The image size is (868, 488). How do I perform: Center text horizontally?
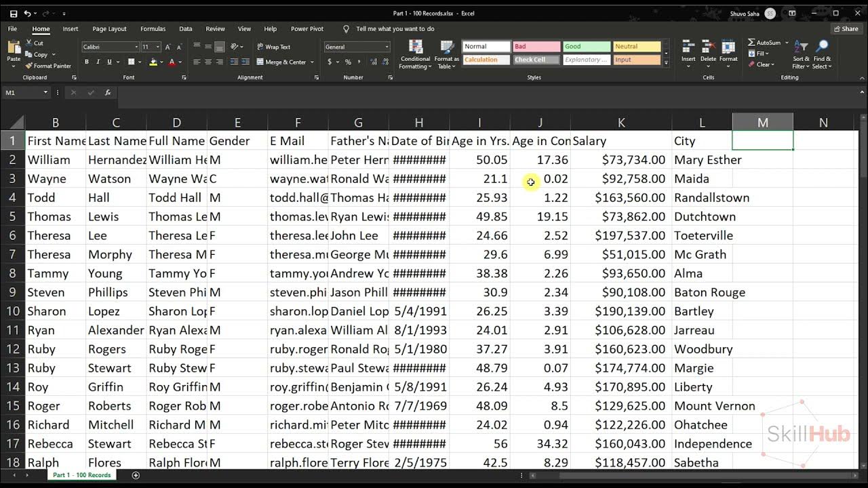[x=208, y=62]
